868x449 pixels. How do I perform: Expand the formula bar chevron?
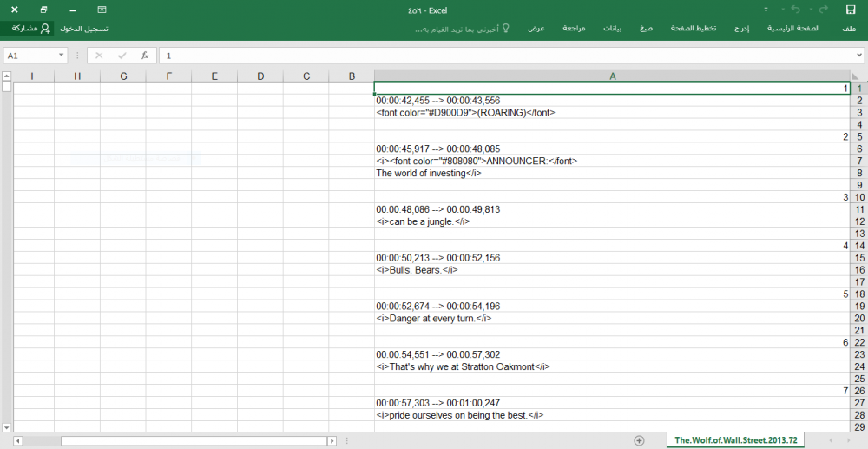tap(859, 56)
